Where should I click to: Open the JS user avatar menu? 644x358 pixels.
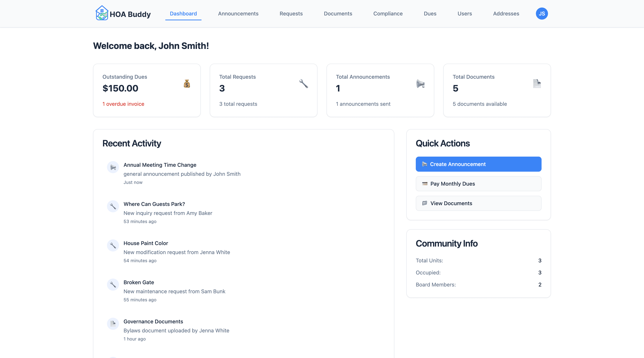pyautogui.click(x=542, y=14)
